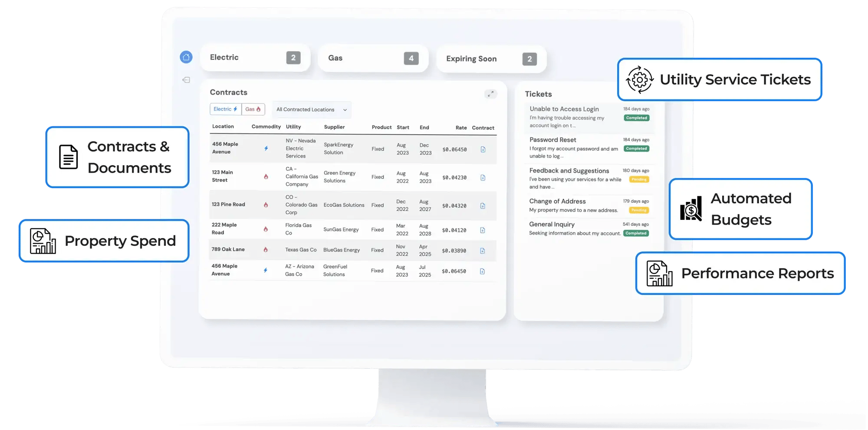Sort by the End column header
This screenshot has height=430, width=868.
pos(424,127)
